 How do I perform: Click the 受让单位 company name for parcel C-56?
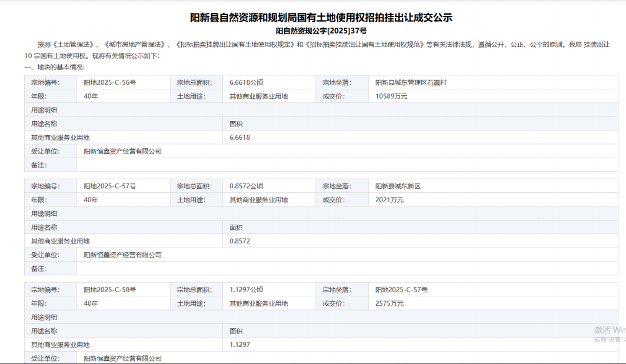point(122,151)
